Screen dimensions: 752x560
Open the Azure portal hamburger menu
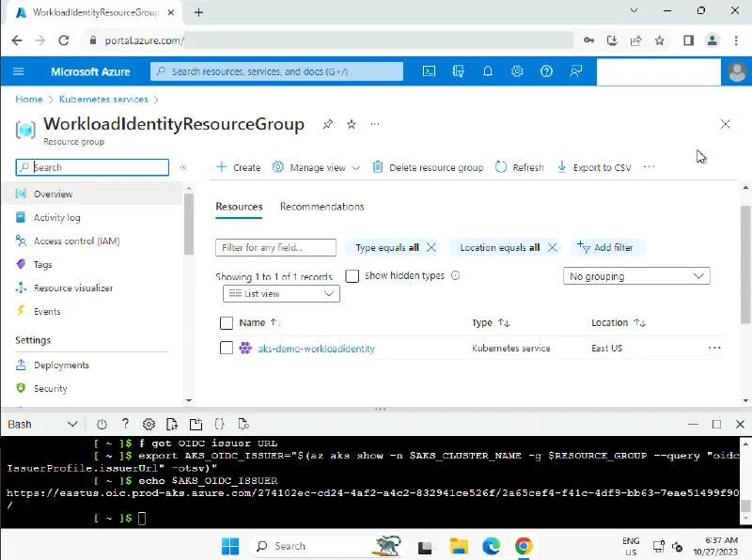(19, 71)
